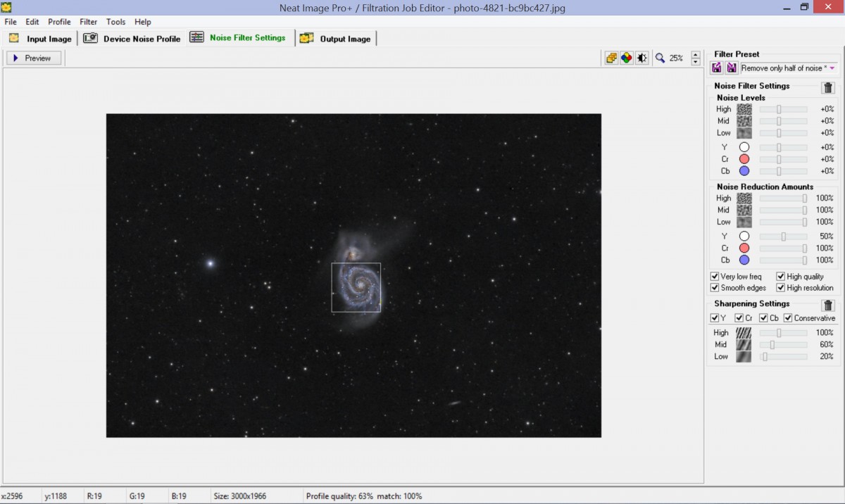The image size is (845, 504).
Task: Uncheck the Very low freq checkbox
Action: click(x=715, y=277)
